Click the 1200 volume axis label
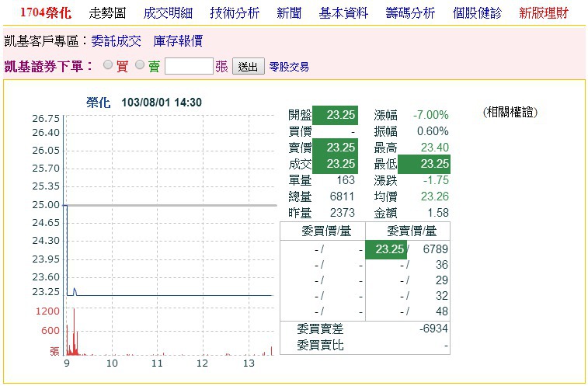This screenshot has width=588, height=386. 47,311
